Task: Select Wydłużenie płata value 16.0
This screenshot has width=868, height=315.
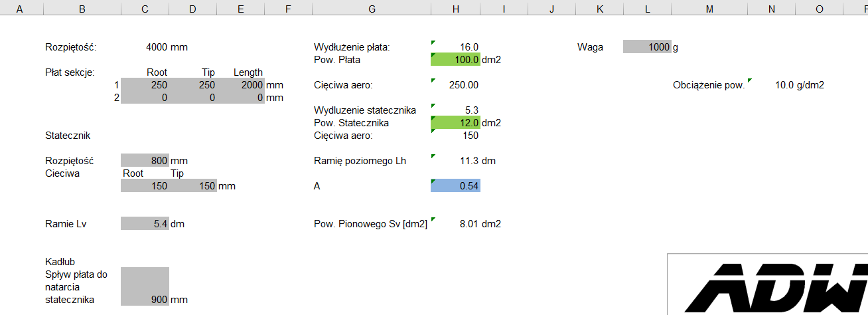Action: coord(455,47)
